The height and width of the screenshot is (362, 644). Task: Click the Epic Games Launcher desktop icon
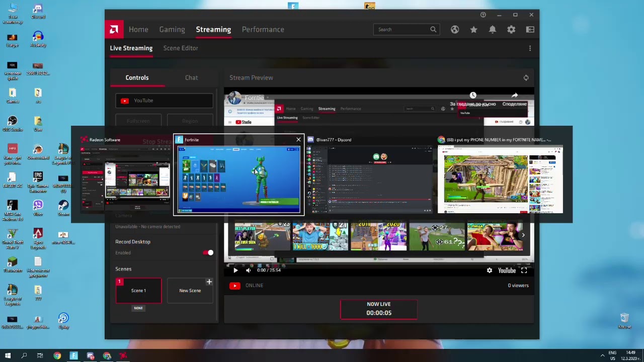(x=38, y=182)
